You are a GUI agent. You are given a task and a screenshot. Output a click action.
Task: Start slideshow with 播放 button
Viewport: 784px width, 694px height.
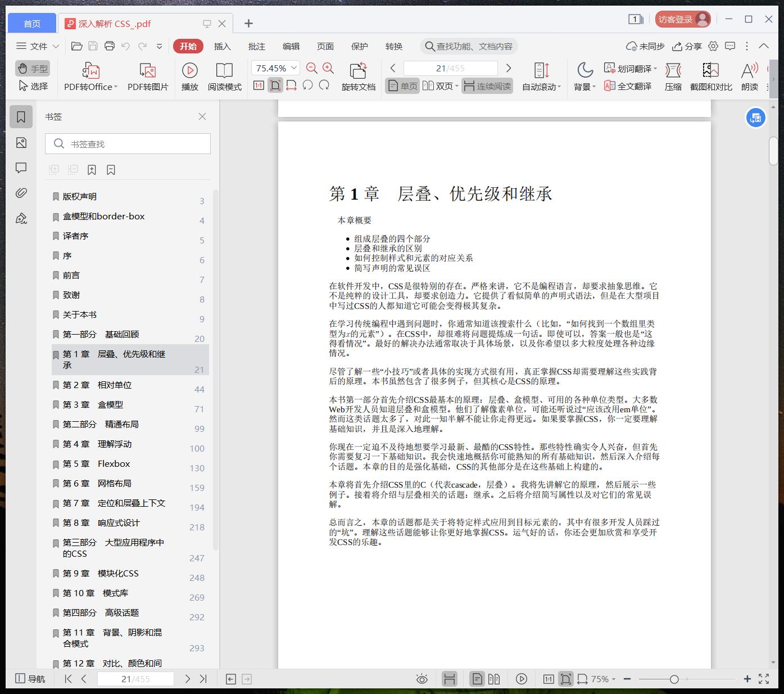(190, 77)
